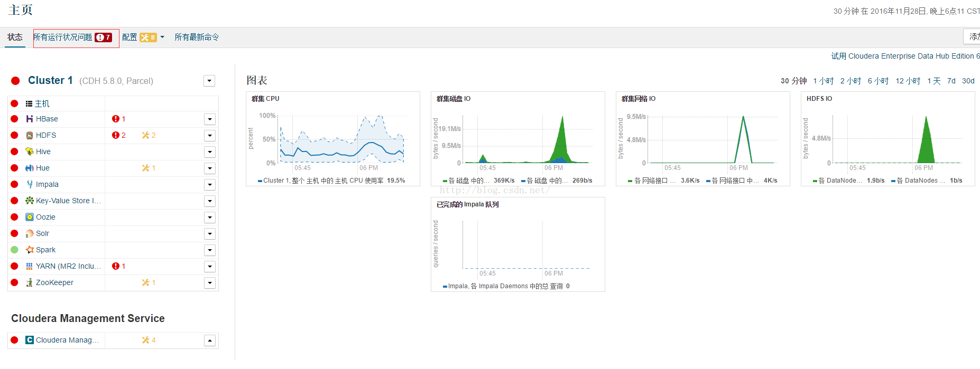The height and width of the screenshot is (369, 980).
Task: Click the Spark star icon
Action: click(30, 250)
